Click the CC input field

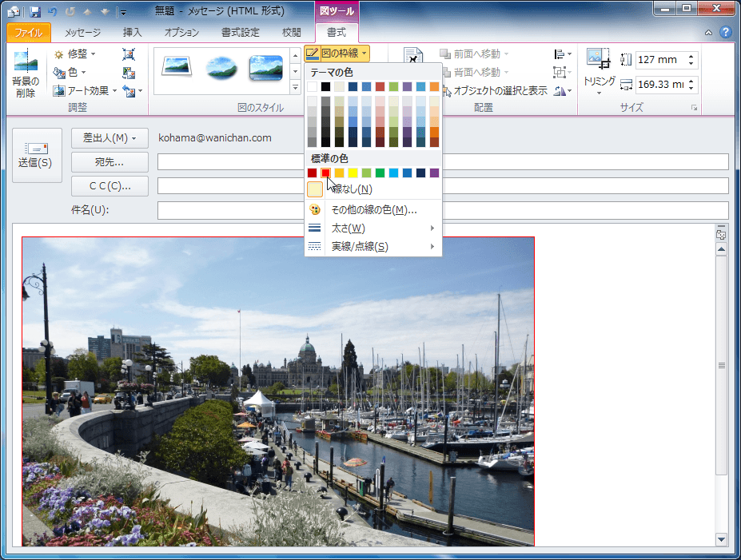click(x=443, y=186)
